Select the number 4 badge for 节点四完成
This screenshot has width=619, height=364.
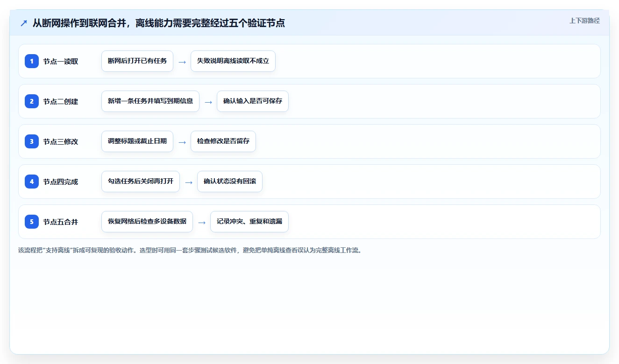32,182
